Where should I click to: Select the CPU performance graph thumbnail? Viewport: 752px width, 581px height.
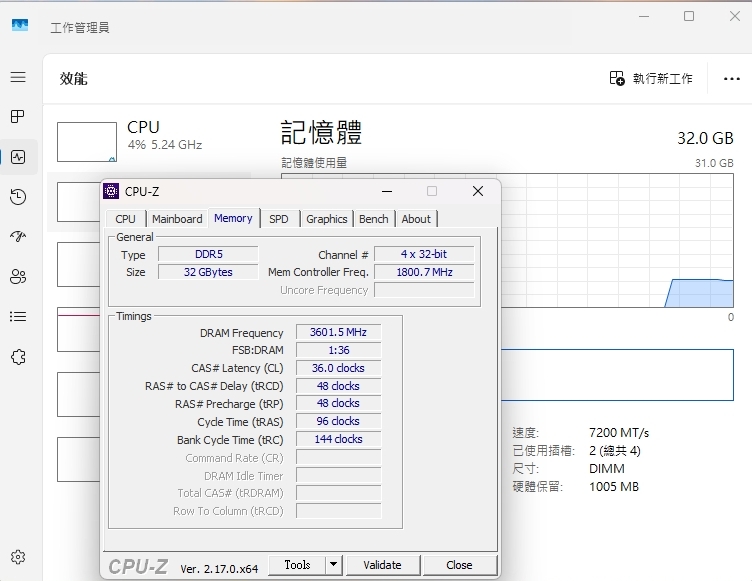point(87,141)
